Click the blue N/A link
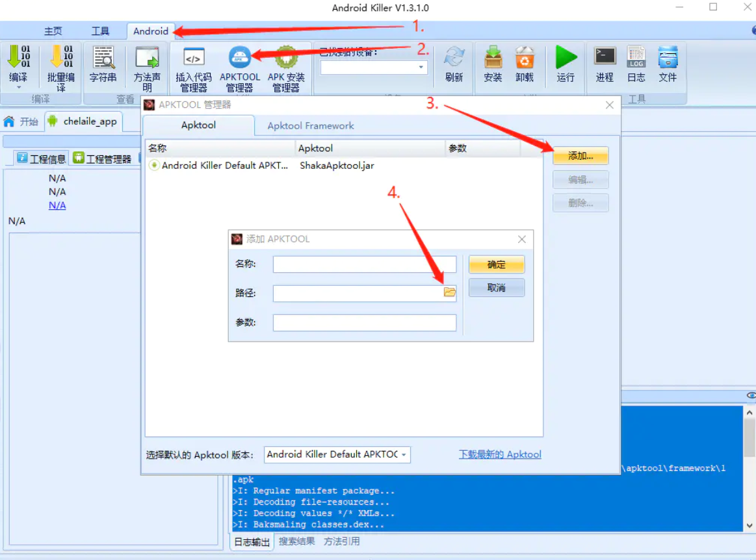756x560 pixels. click(57, 205)
